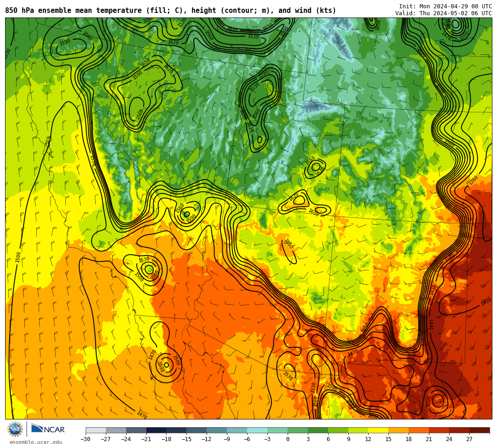
Task: Pick the 6 to 9 olive green colorbar swatch
Action: (338, 430)
